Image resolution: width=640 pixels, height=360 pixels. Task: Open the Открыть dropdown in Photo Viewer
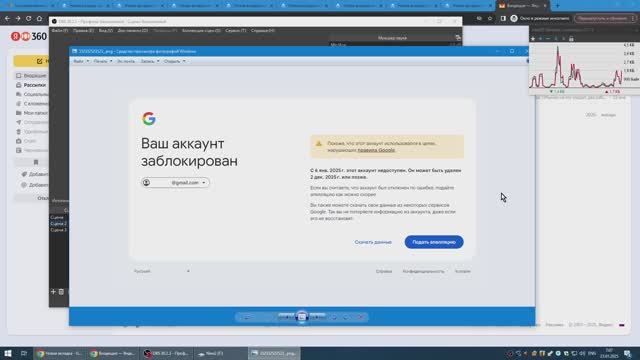click(x=175, y=61)
